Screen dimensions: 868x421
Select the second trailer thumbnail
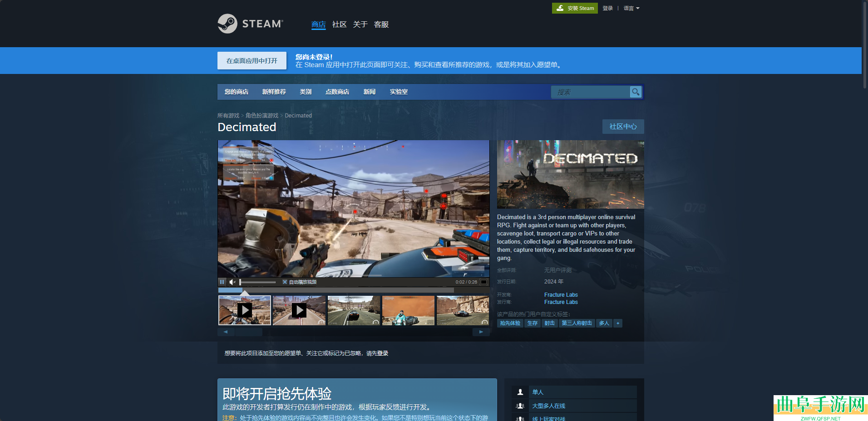pyautogui.click(x=299, y=310)
